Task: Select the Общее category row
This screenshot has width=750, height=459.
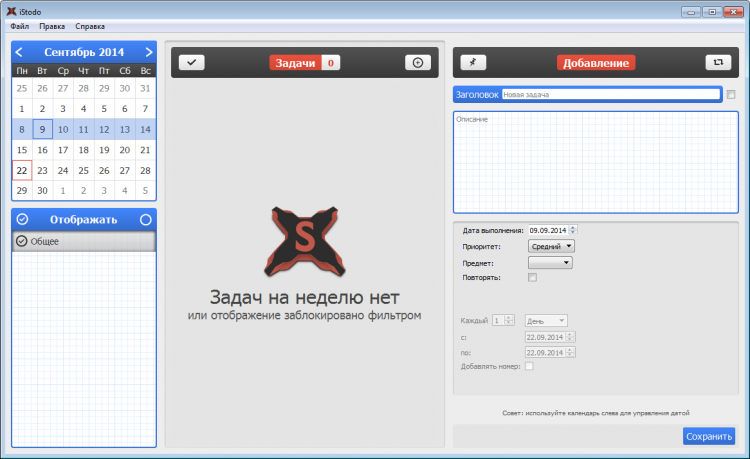Action: [x=84, y=241]
